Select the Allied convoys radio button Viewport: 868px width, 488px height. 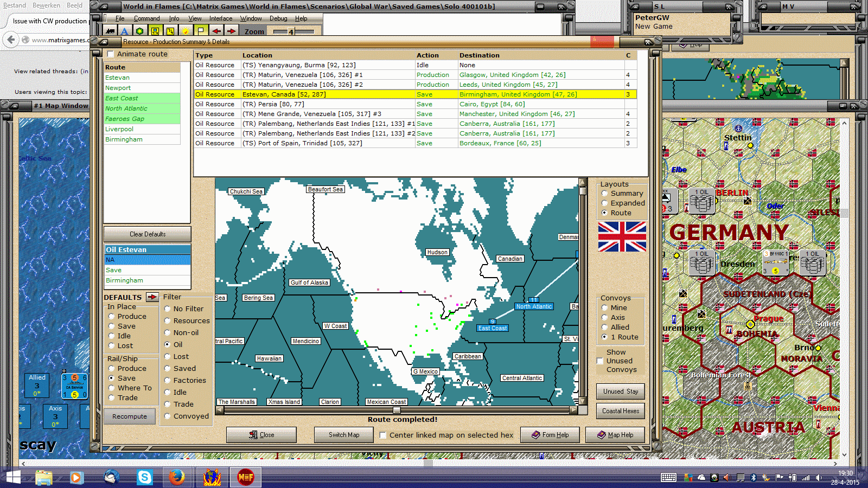coord(604,328)
